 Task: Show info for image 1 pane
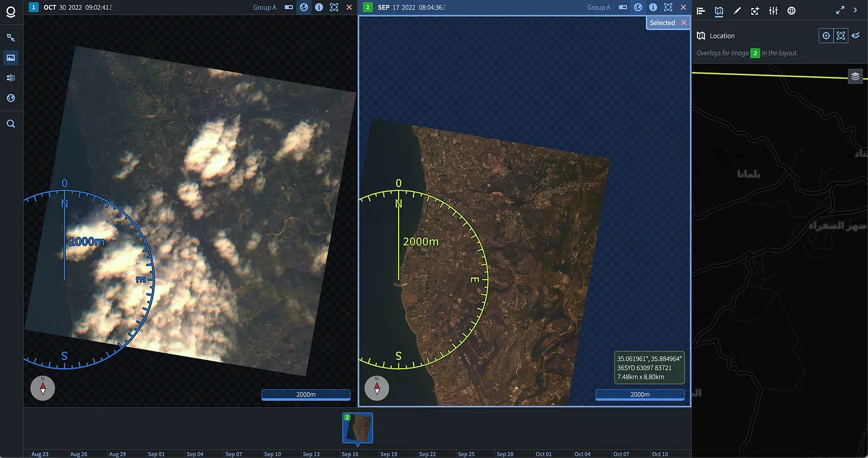[x=319, y=7]
